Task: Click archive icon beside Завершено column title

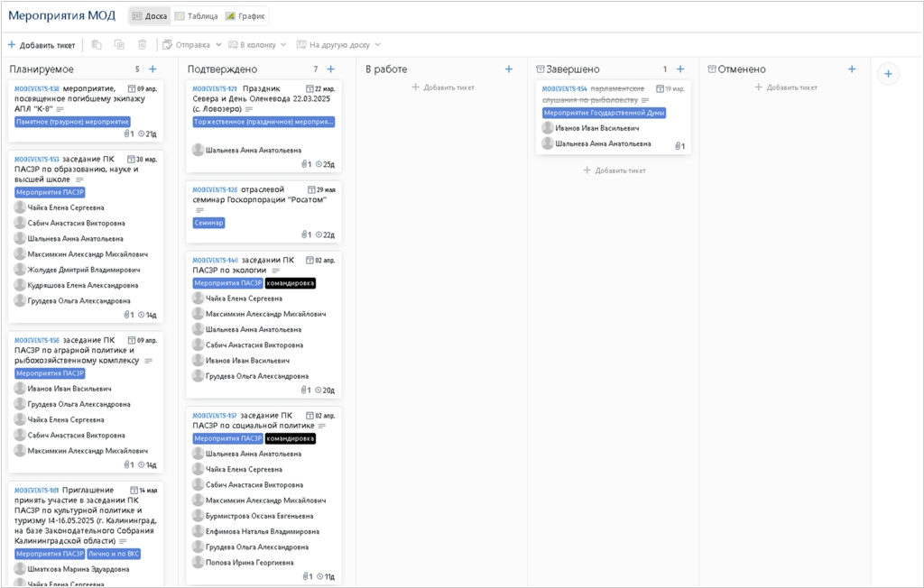Action: pyautogui.click(x=540, y=69)
